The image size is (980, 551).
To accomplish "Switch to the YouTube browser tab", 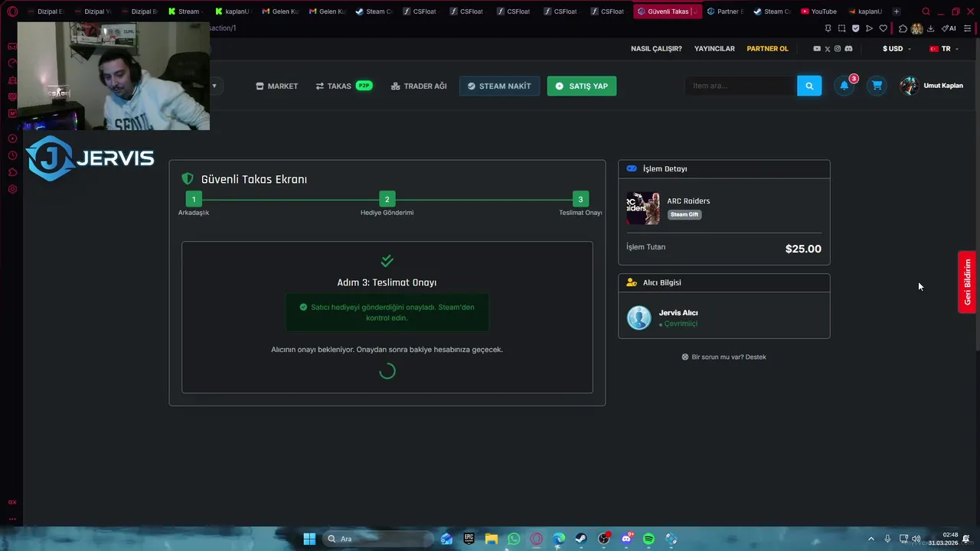I will 818,11.
